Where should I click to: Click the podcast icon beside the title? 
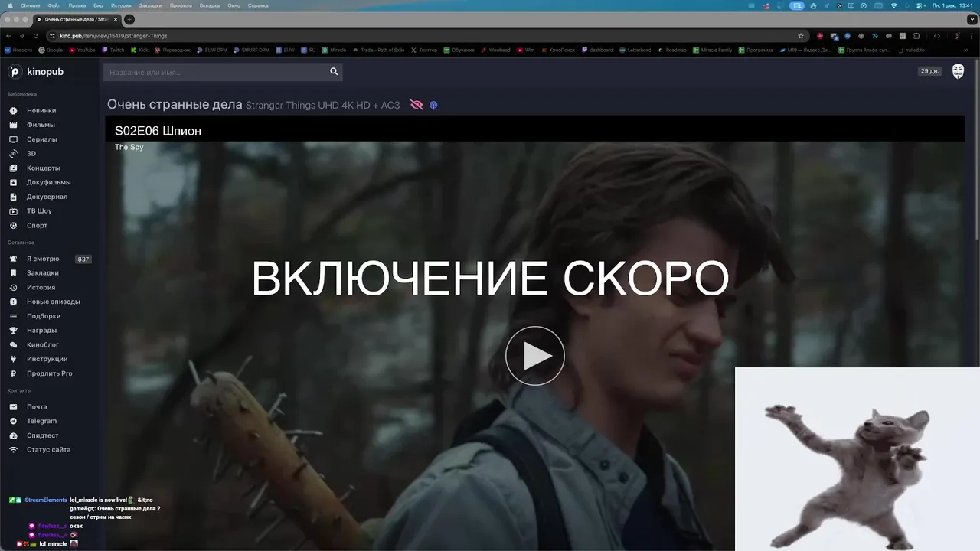(433, 106)
